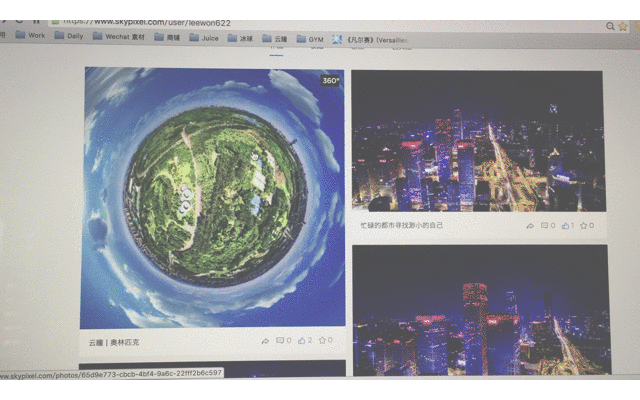The width and height of the screenshot is (640, 400).
Task: Click the 360° badge on the panorama
Action: (330, 80)
